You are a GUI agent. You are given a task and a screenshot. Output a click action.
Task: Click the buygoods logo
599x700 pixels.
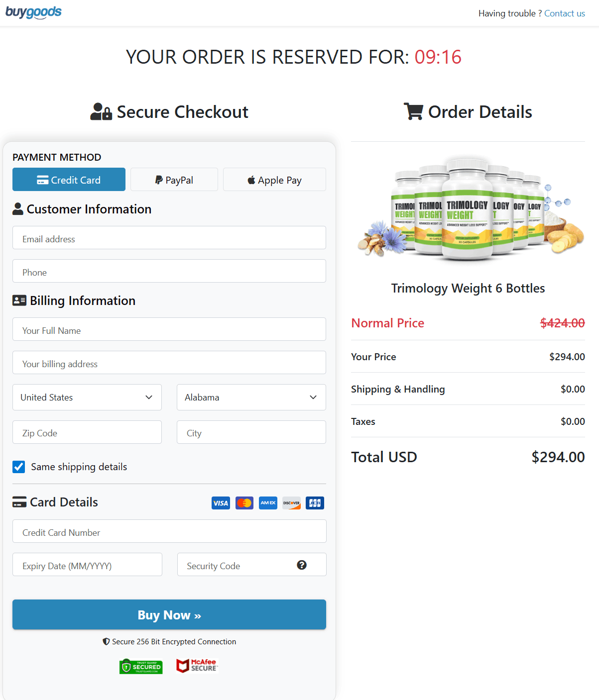click(x=33, y=12)
